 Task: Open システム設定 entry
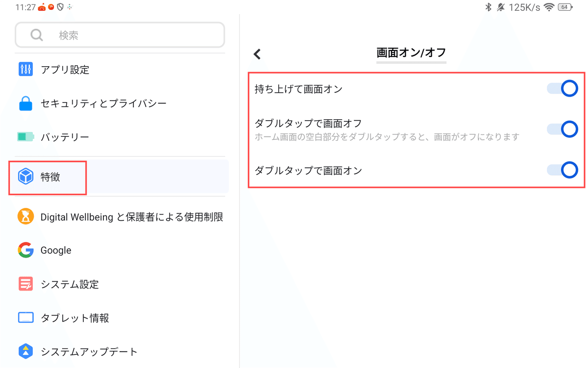120,284
